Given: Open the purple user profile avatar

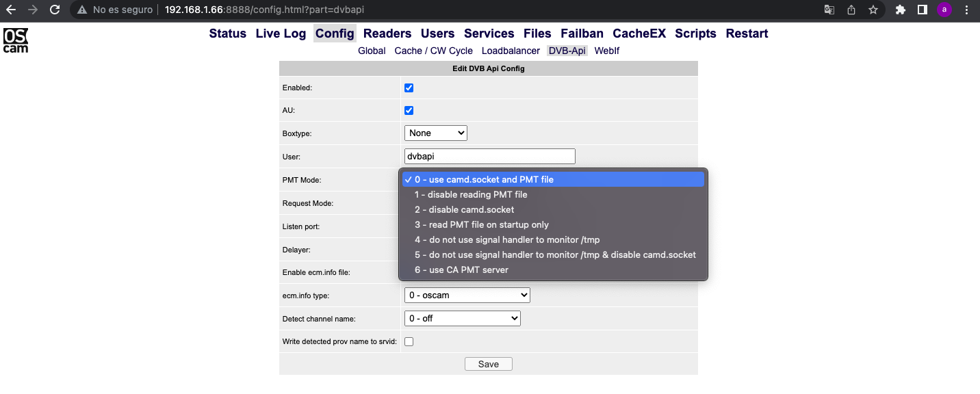Looking at the screenshot, I should click(x=944, y=10).
